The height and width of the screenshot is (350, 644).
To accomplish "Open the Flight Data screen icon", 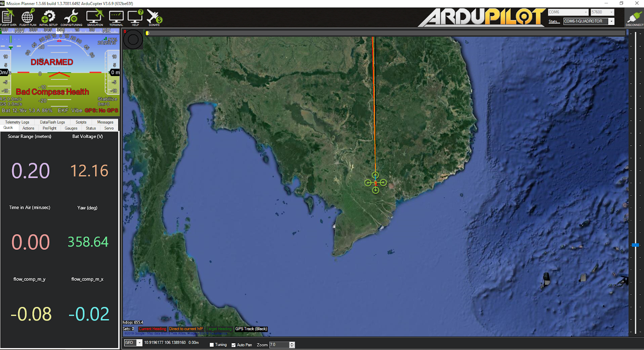I will click(x=8, y=17).
